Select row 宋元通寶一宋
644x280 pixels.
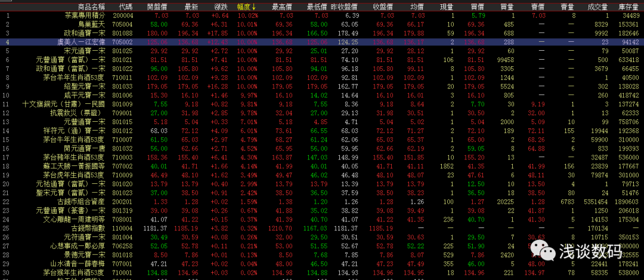coord(322,50)
